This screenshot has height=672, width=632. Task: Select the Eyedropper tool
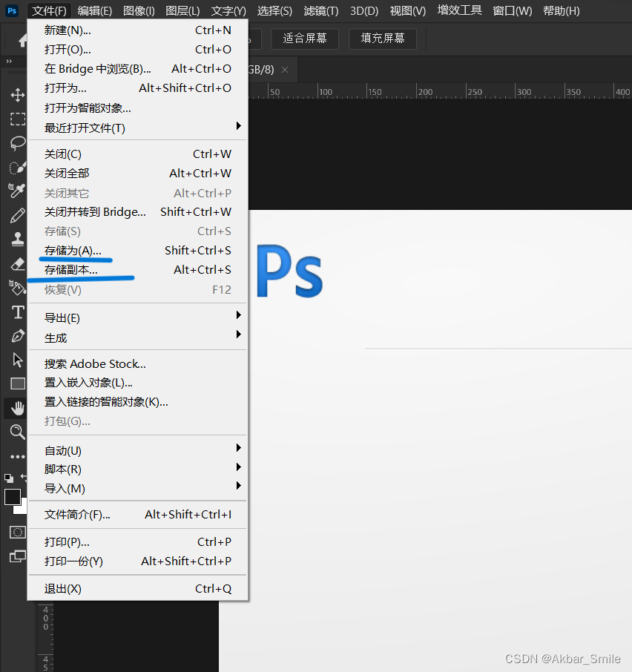[x=17, y=191]
